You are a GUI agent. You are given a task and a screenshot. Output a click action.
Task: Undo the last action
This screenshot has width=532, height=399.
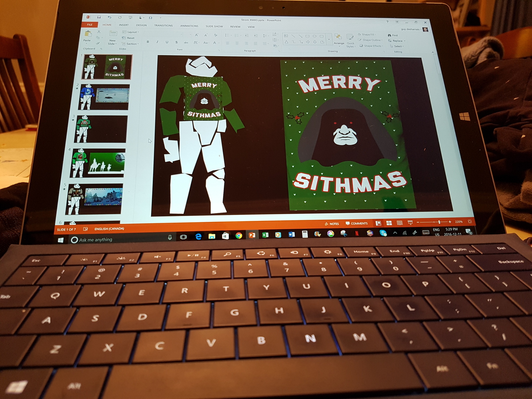point(109,17)
